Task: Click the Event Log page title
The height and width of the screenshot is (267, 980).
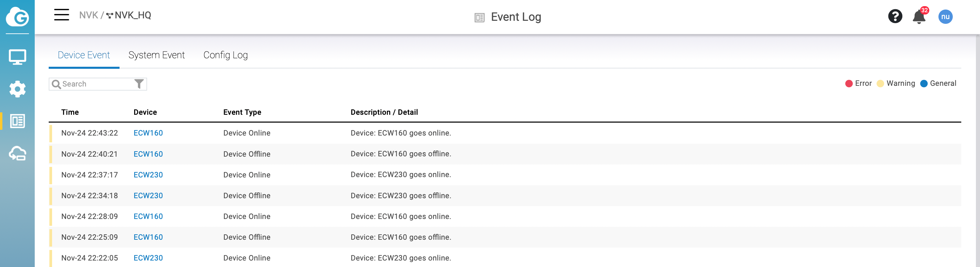Action: [x=516, y=17]
